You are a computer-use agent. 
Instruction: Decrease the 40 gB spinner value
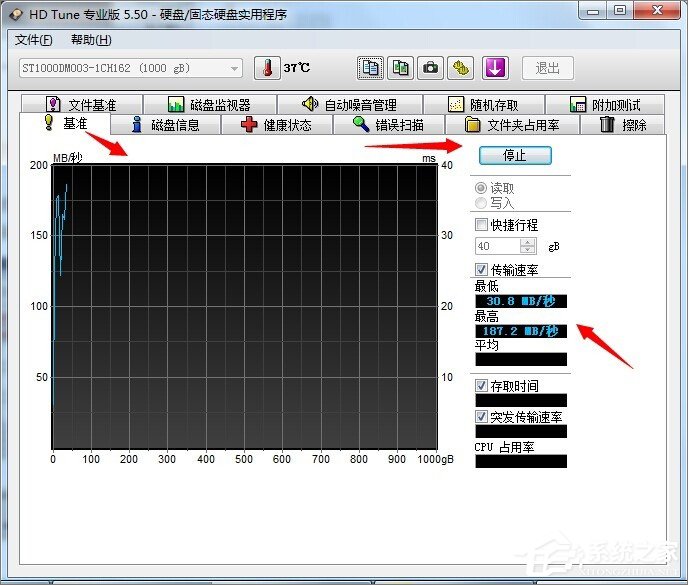coord(527,250)
